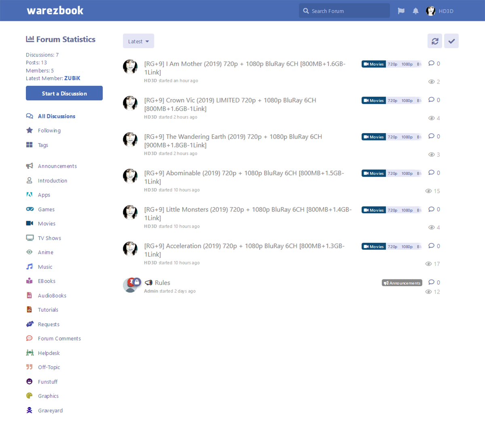Click the Movies tag on I Am Mother
This screenshot has height=448, width=485.
(373, 64)
